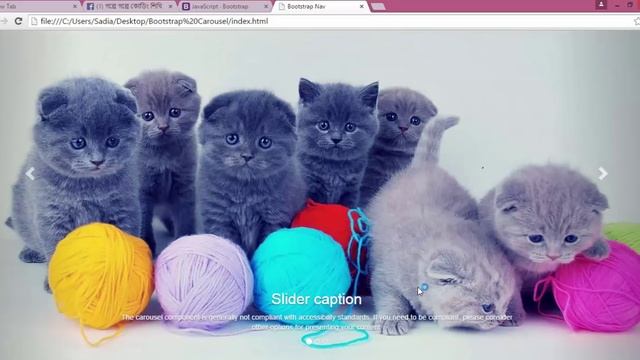Open the Chrome user profile button

coord(601,4)
